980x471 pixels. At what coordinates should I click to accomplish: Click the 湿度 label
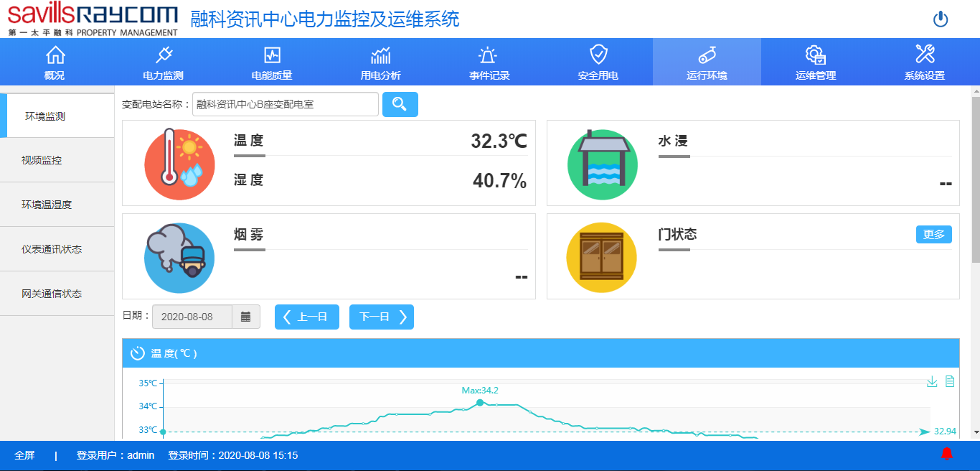(249, 180)
